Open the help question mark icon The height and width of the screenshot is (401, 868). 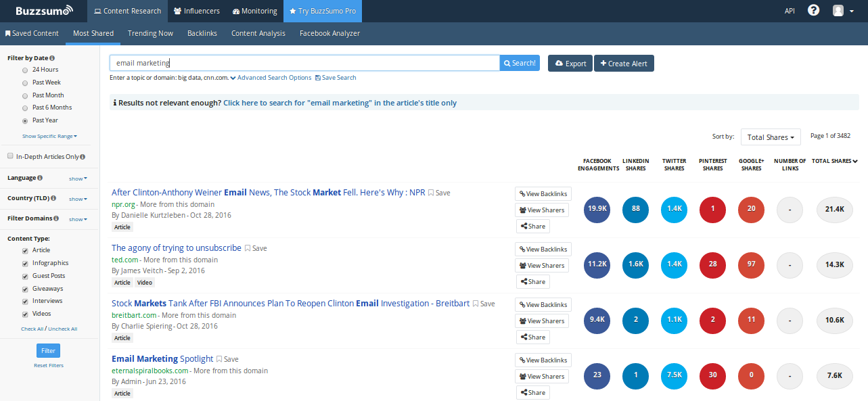pyautogui.click(x=814, y=11)
